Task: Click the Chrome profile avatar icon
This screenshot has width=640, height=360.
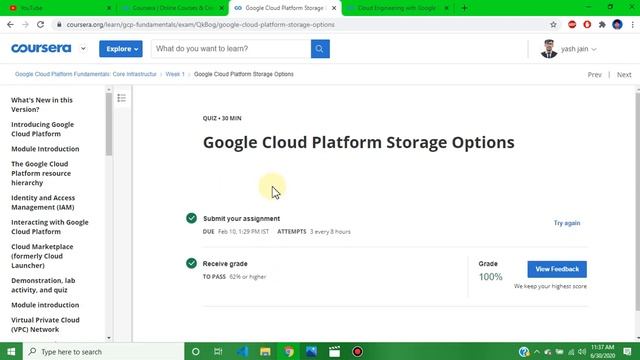Action: pyautogui.click(x=617, y=24)
